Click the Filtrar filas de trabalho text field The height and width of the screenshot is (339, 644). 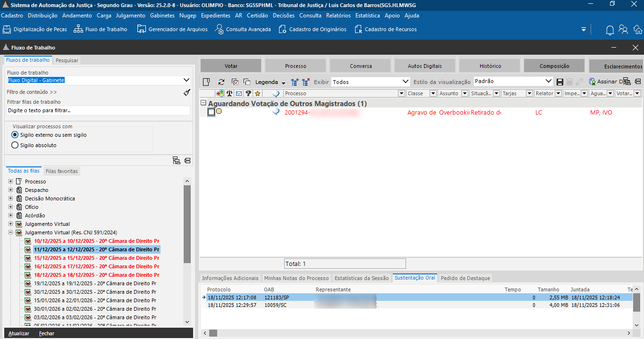point(98,110)
